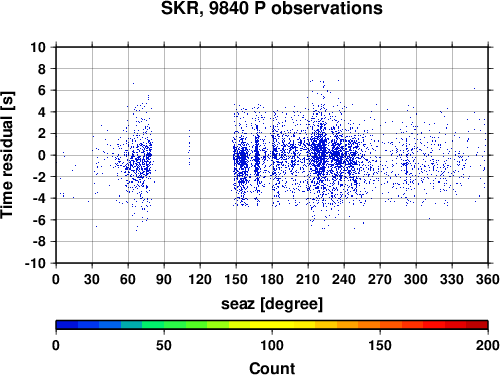Click x-axis tick label 240
The image size is (500, 375).
pyautogui.click(x=344, y=279)
